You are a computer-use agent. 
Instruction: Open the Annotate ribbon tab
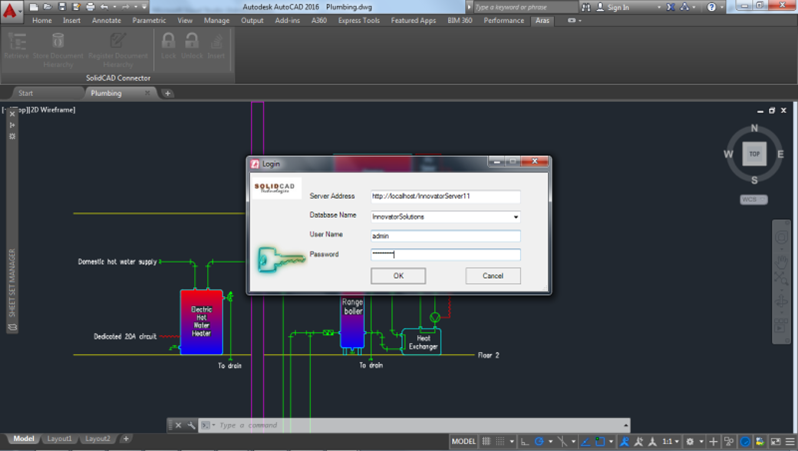pyautogui.click(x=106, y=20)
